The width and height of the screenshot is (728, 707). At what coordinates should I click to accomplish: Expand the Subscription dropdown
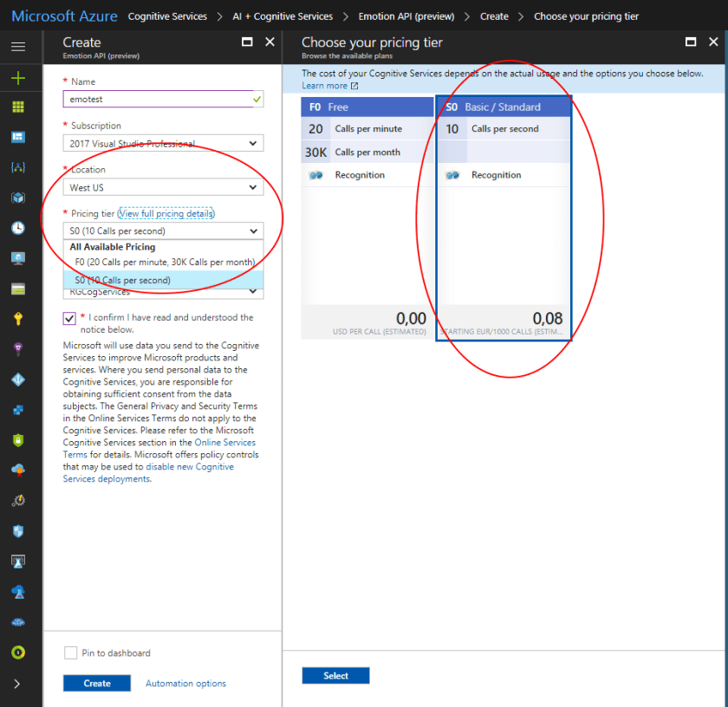pyautogui.click(x=163, y=144)
